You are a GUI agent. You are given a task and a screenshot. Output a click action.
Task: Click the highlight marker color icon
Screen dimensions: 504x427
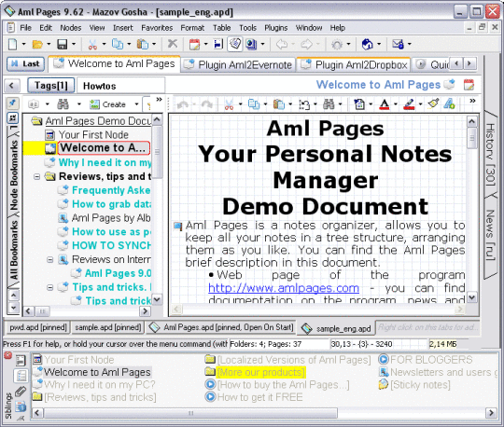tap(409, 104)
